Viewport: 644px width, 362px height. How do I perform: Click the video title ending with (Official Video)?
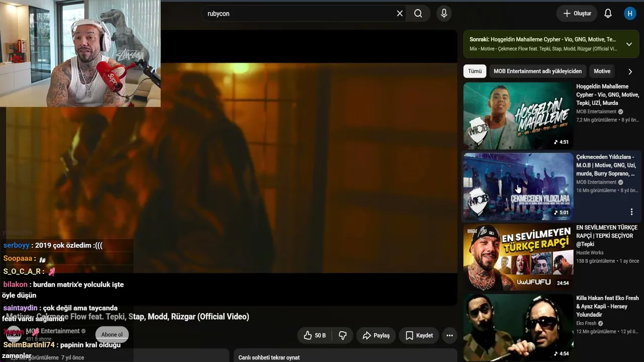tap(128, 317)
